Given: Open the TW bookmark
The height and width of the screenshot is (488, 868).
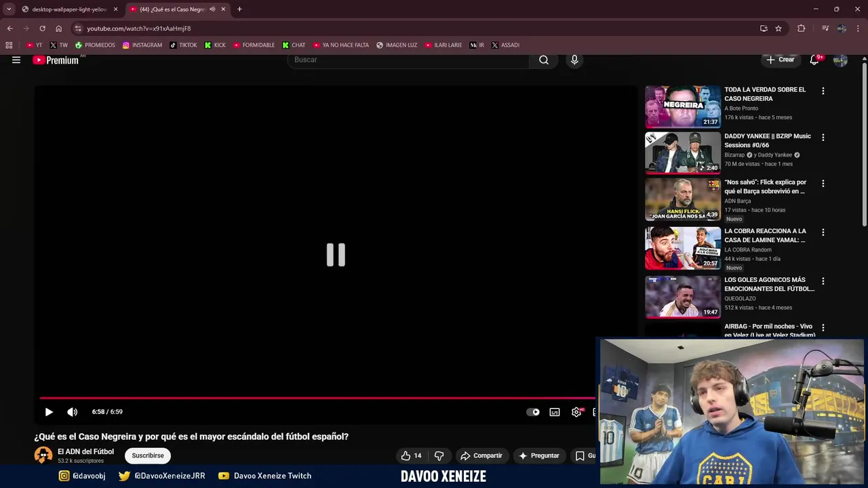Looking at the screenshot, I should point(58,45).
